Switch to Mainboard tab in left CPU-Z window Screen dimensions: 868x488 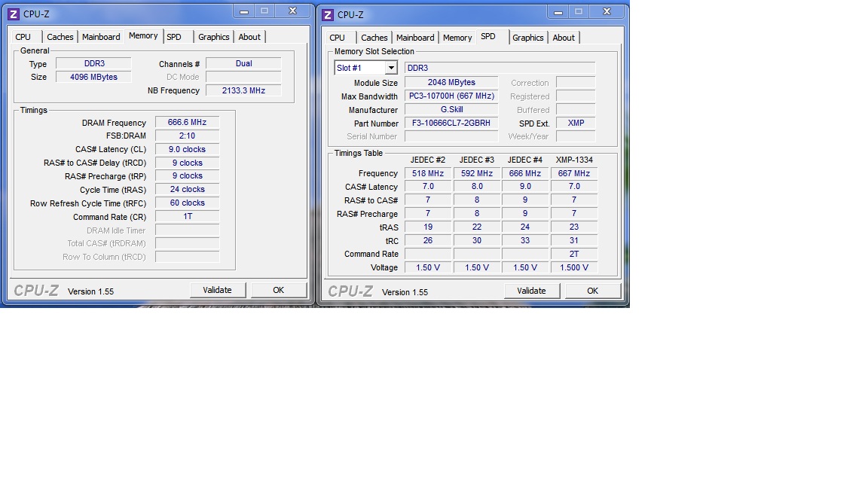(101, 37)
